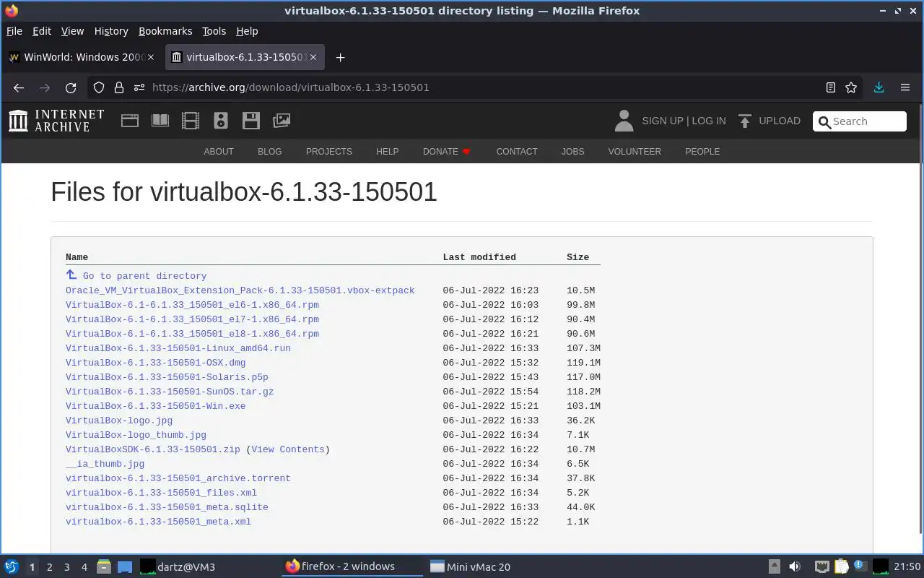The image size is (924, 578).
Task: Go back with the browser back arrow
Action: click(19, 87)
